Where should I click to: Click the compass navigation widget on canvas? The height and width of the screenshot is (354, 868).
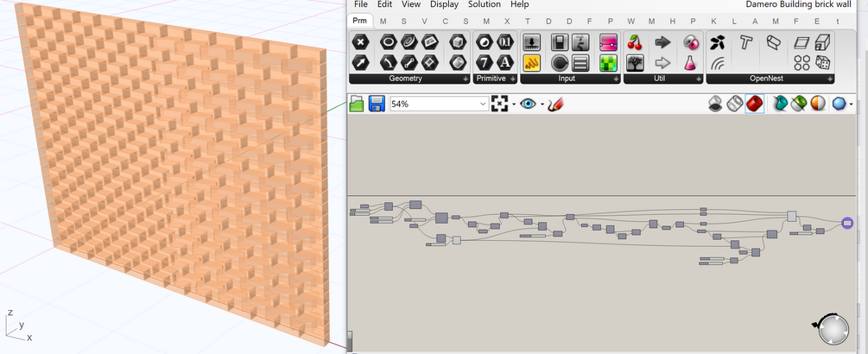click(x=832, y=329)
